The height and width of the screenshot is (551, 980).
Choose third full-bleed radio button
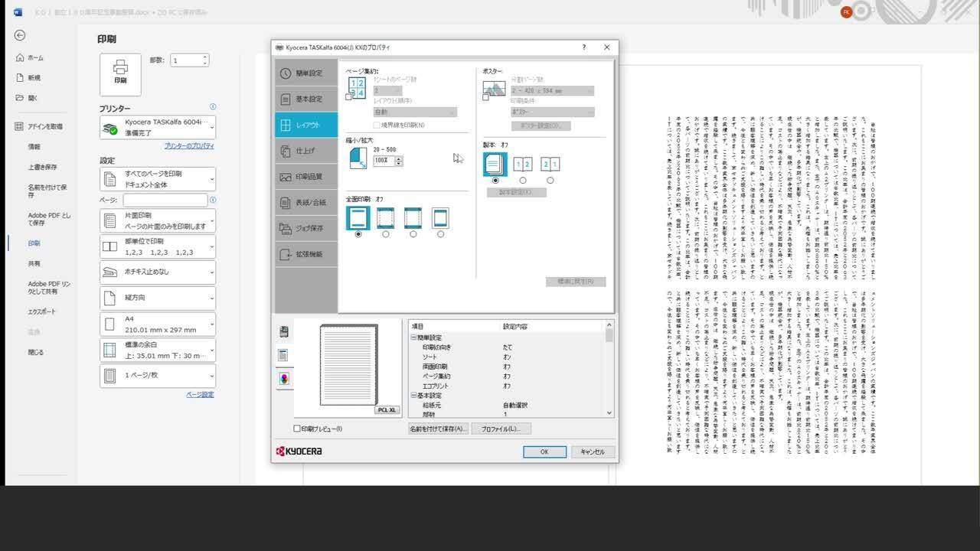(x=413, y=234)
